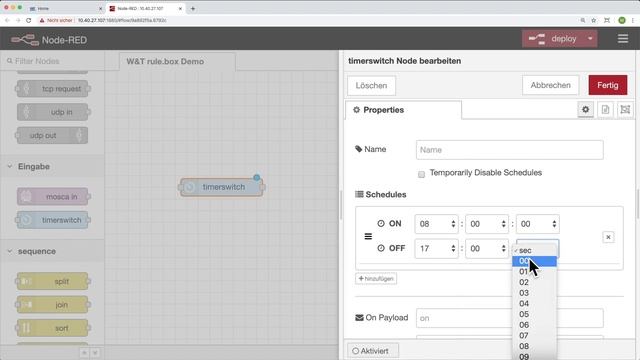
Task: Remove the schedule with the x button
Action: (608, 237)
